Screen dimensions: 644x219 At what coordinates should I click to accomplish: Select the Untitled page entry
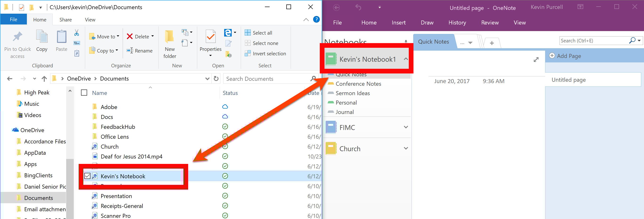[x=593, y=80]
